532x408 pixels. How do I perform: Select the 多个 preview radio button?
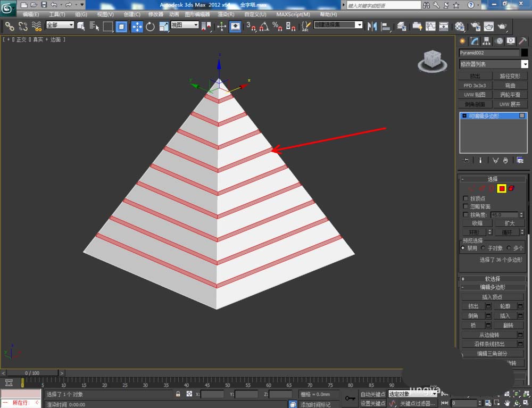pos(508,248)
